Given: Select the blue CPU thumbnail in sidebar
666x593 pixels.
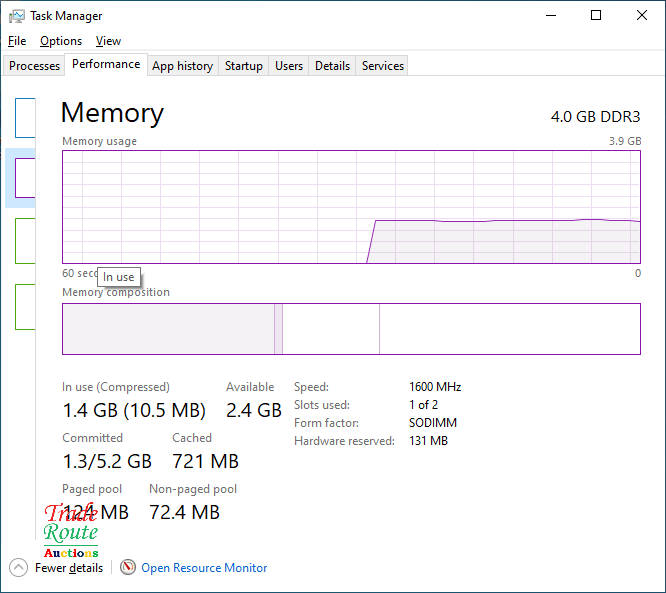Looking at the screenshot, I should click(x=25, y=118).
